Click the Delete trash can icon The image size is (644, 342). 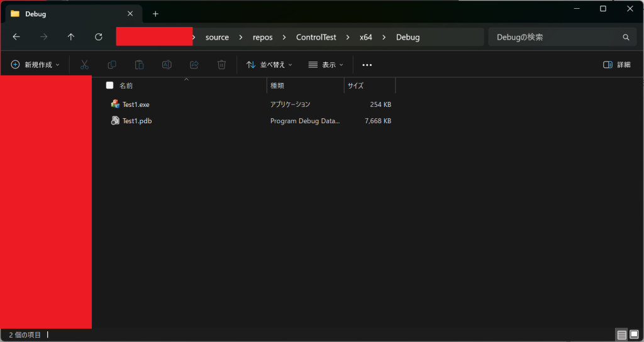[221, 65]
